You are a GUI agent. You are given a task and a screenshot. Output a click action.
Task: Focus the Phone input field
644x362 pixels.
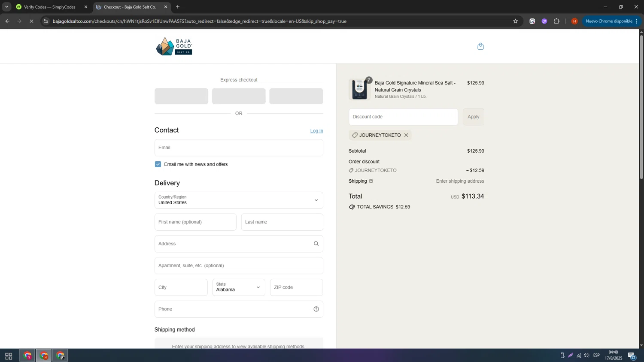click(239, 309)
